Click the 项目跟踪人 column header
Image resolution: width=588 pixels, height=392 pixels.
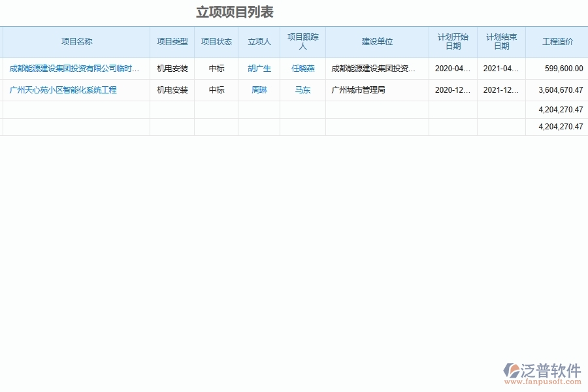302,41
